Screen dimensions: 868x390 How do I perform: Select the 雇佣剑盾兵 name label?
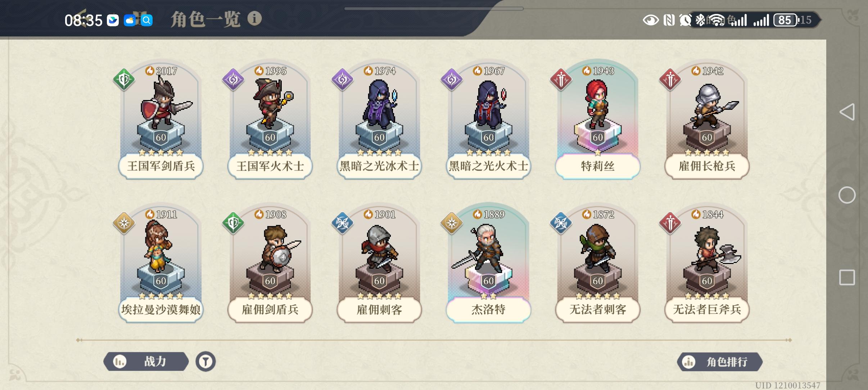click(x=270, y=309)
